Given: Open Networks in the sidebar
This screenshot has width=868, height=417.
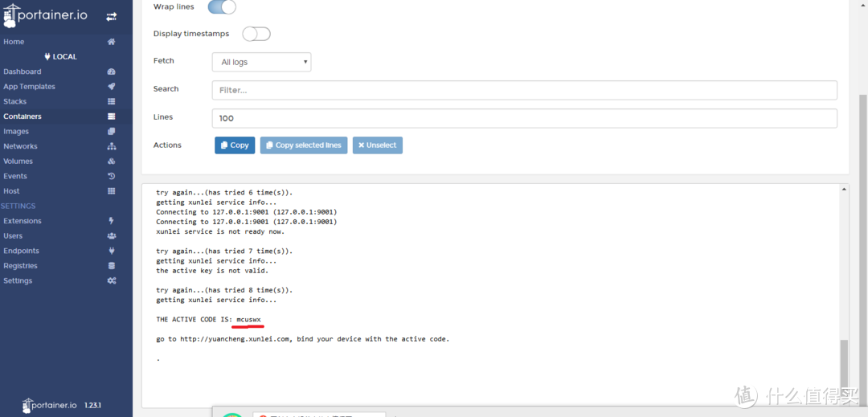Looking at the screenshot, I should (x=20, y=146).
